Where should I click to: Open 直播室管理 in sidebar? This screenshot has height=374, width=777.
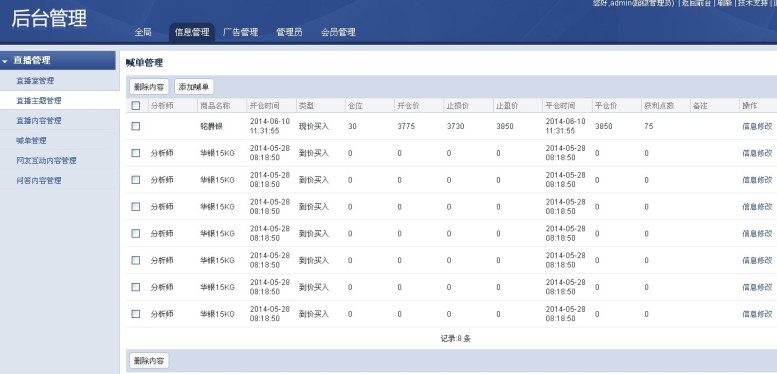(35, 81)
